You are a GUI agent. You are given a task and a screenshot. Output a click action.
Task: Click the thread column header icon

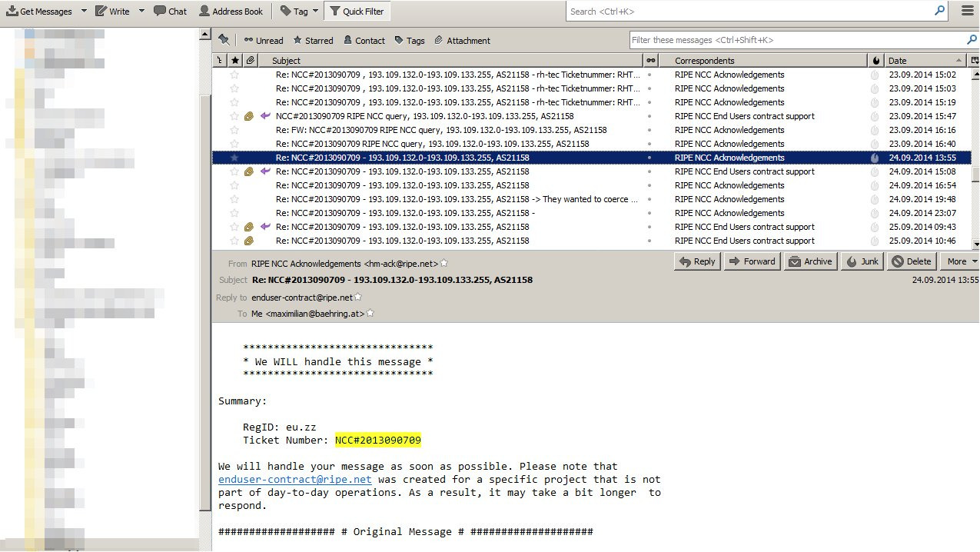220,60
